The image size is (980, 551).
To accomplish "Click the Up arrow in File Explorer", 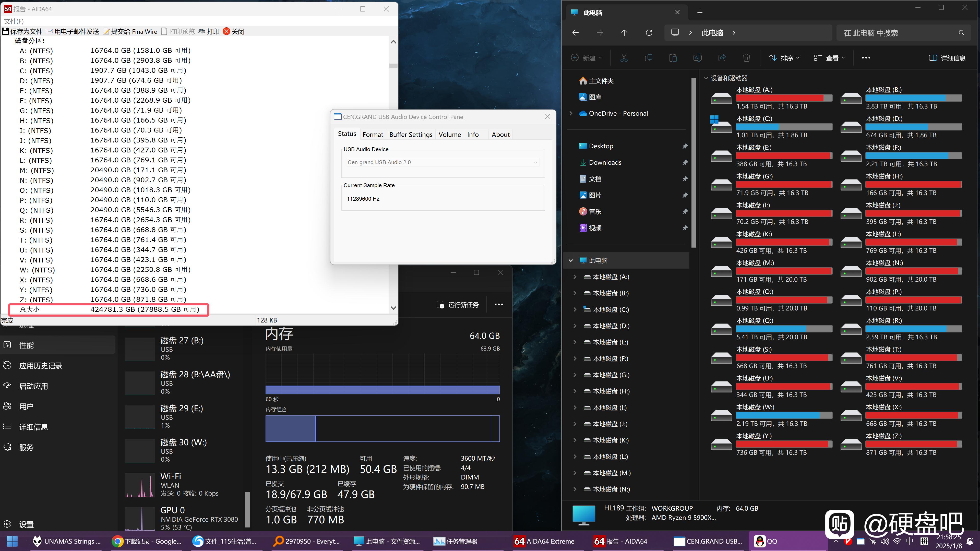I will 624,33.
